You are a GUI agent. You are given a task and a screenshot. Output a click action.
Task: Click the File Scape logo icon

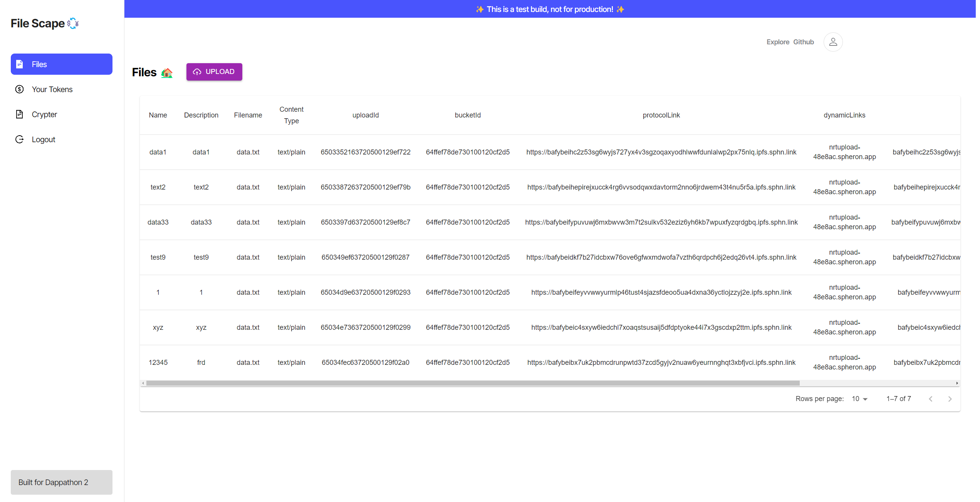(x=73, y=24)
